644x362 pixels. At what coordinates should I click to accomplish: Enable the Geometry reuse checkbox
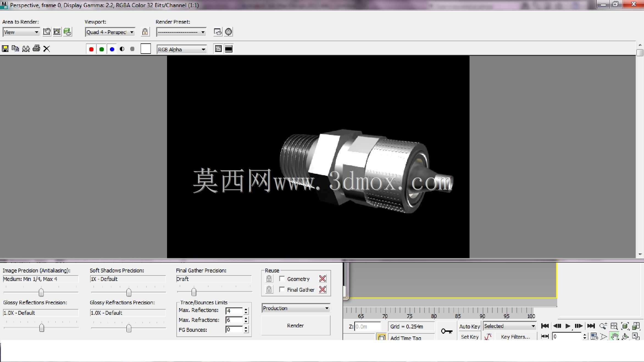tap(282, 279)
